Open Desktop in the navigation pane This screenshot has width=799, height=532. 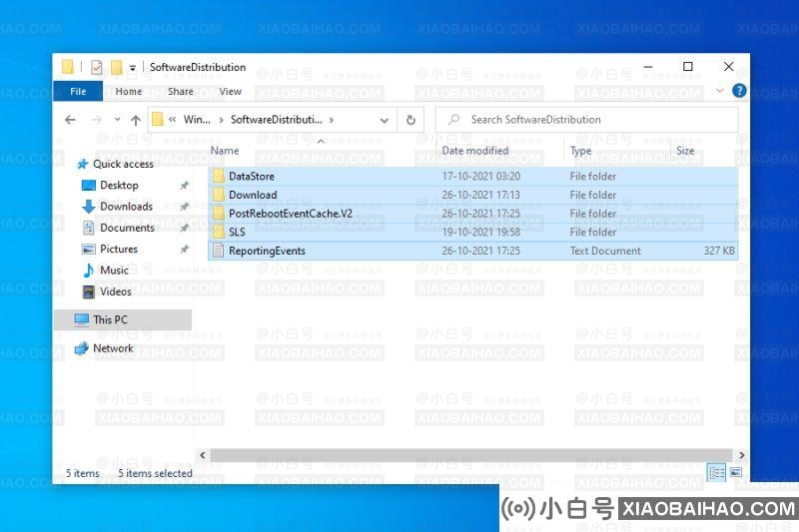point(119,186)
